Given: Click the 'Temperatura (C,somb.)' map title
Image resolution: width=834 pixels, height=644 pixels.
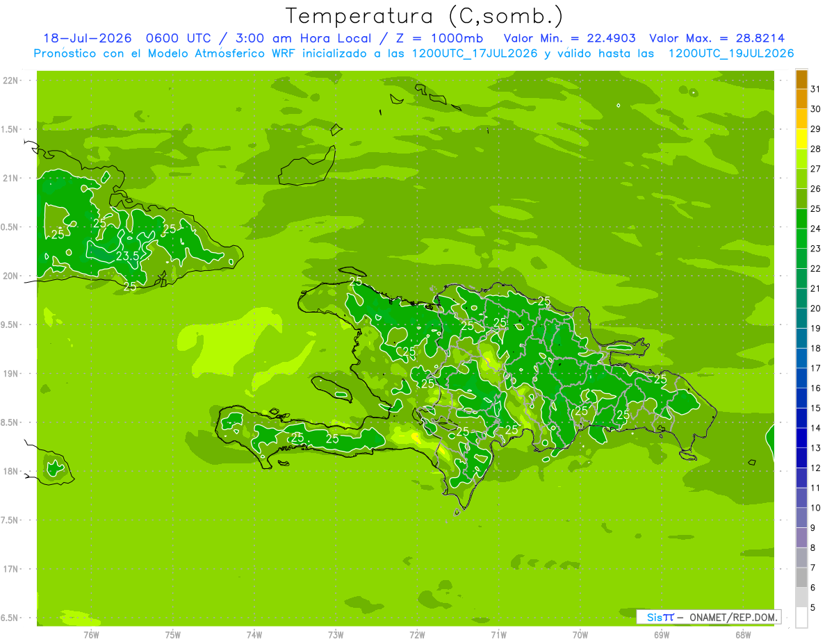Looking at the screenshot, I should coord(425,16).
